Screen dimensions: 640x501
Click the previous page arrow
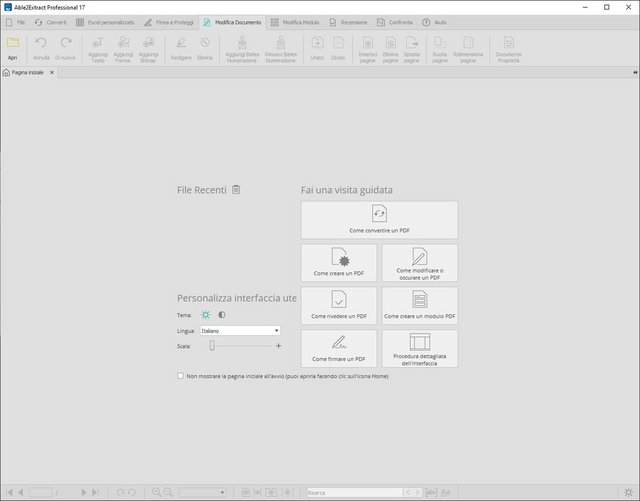[x=21, y=492]
